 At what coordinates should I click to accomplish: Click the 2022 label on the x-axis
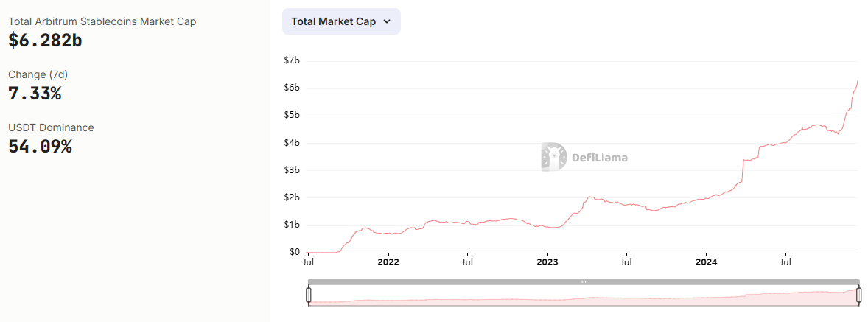click(x=388, y=262)
